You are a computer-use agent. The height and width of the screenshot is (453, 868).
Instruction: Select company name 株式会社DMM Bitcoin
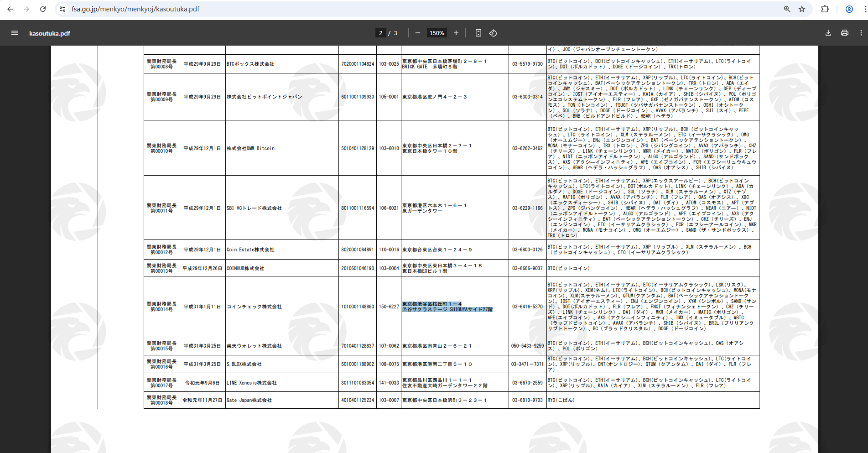(250, 148)
